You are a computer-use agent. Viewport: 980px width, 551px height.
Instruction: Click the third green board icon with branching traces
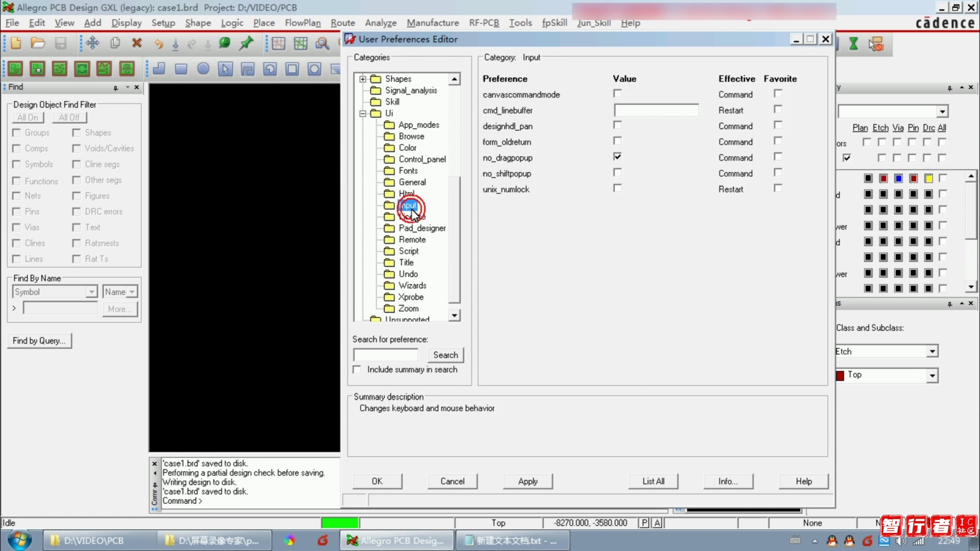point(60,68)
